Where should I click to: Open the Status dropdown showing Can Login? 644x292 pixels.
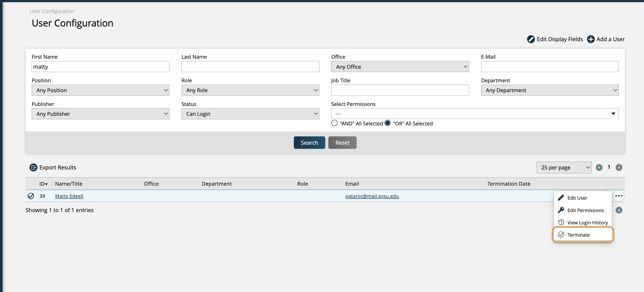250,114
